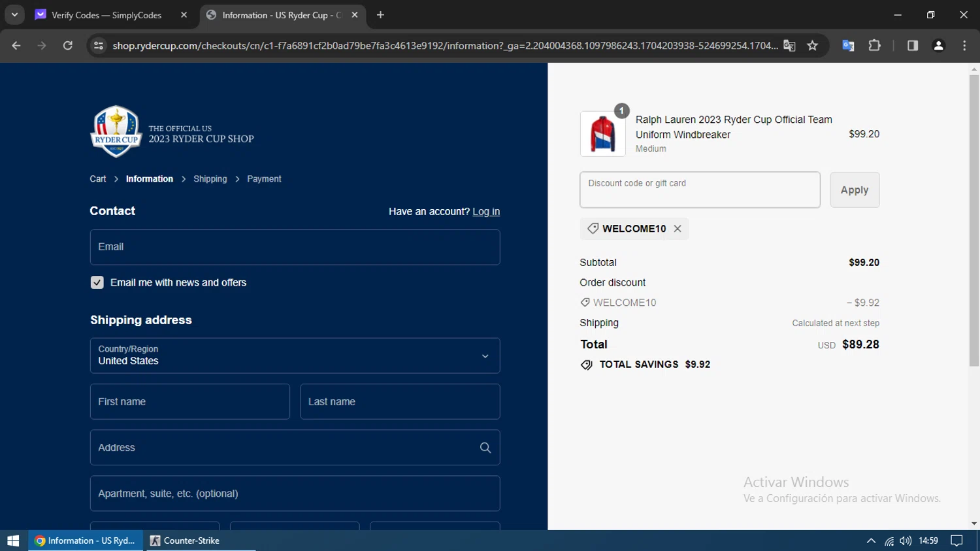Show hidden system tray icons

click(871, 541)
